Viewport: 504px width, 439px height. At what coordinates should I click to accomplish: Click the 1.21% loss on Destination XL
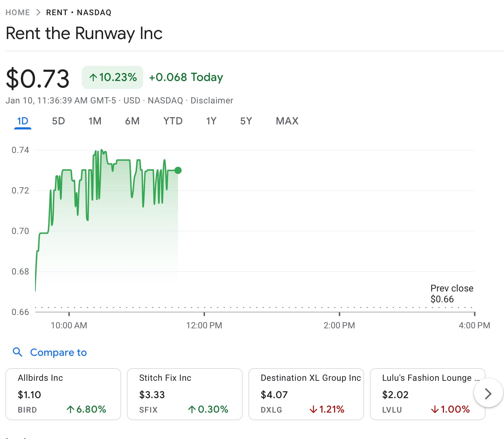[x=327, y=409]
